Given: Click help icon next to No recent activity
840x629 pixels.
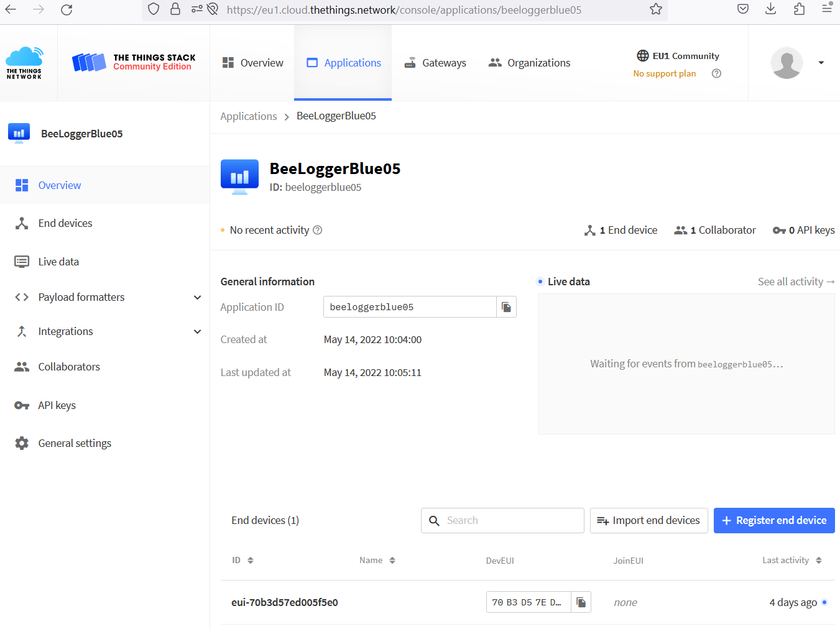Looking at the screenshot, I should tap(318, 230).
